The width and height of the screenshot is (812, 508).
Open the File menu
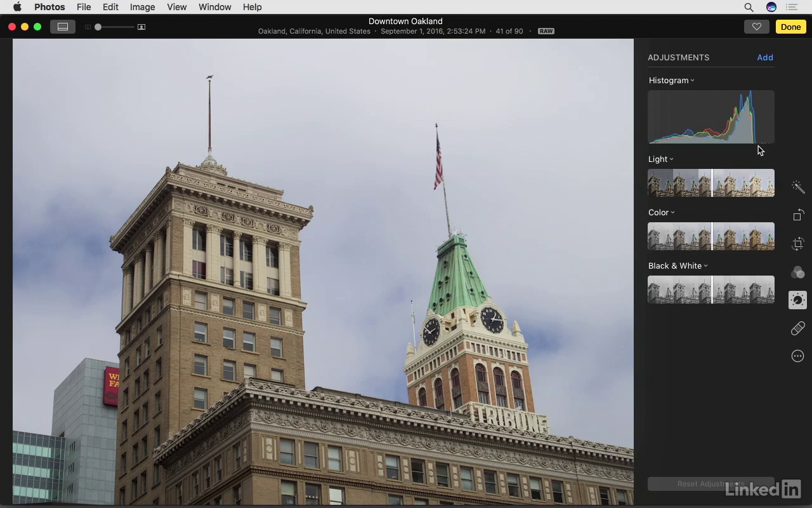[84, 7]
